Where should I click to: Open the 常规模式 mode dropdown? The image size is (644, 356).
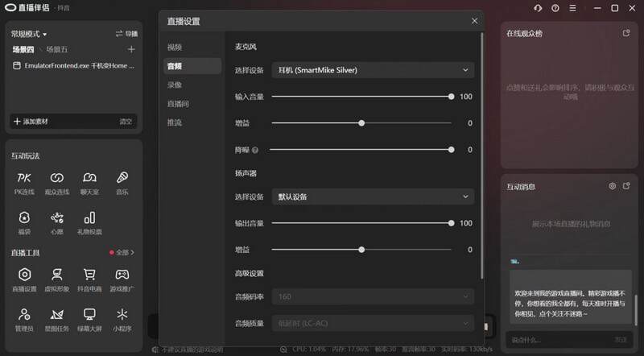pyautogui.click(x=29, y=34)
